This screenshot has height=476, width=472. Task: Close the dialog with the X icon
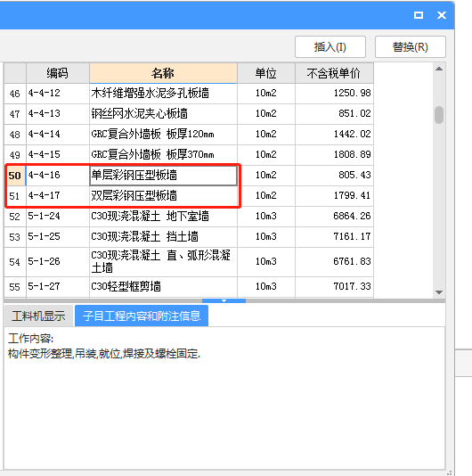[x=442, y=15]
